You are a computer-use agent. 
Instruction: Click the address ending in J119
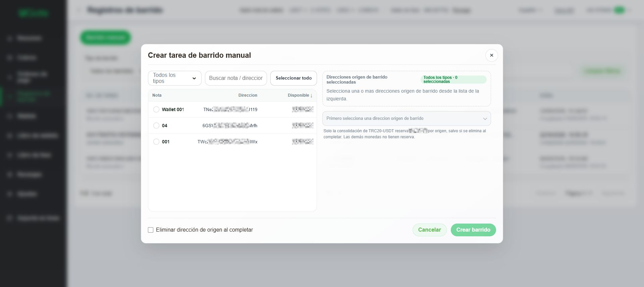coord(230,109)
